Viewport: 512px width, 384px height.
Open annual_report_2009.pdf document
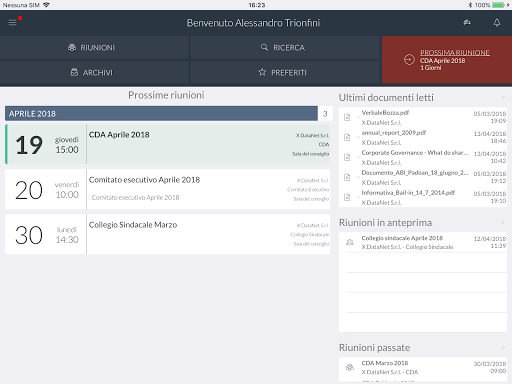tap(423, 137)
